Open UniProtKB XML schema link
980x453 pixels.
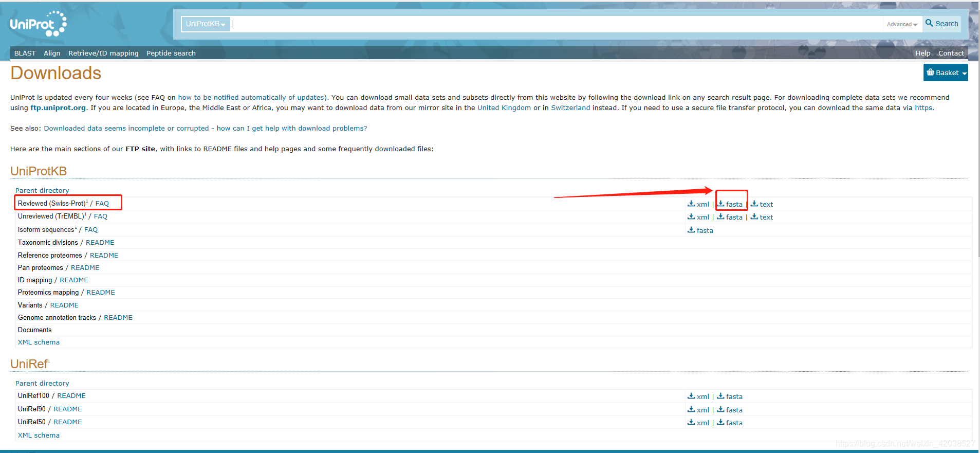pos(39,342)
